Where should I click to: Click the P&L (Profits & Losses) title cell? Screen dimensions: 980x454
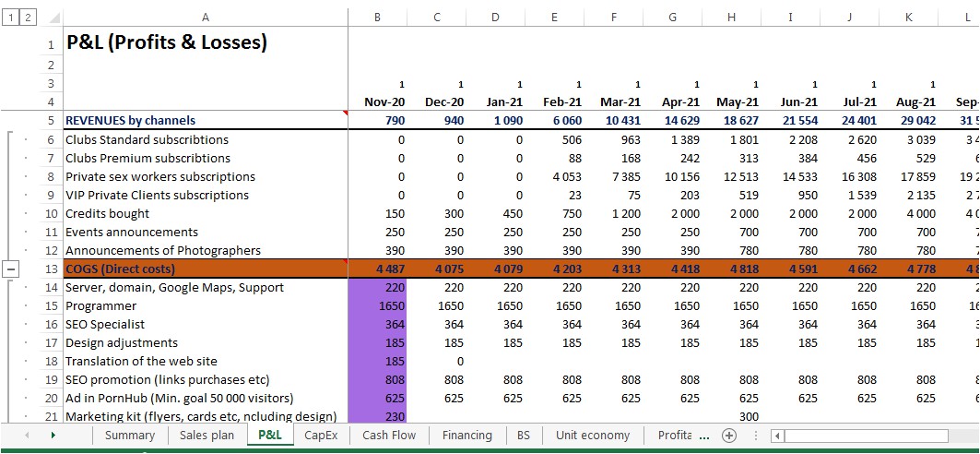pyautogui.click(x=205, y=42)
